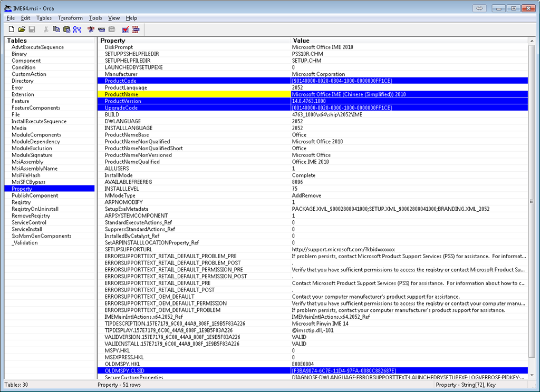Open the File menu

pos(11,18)
